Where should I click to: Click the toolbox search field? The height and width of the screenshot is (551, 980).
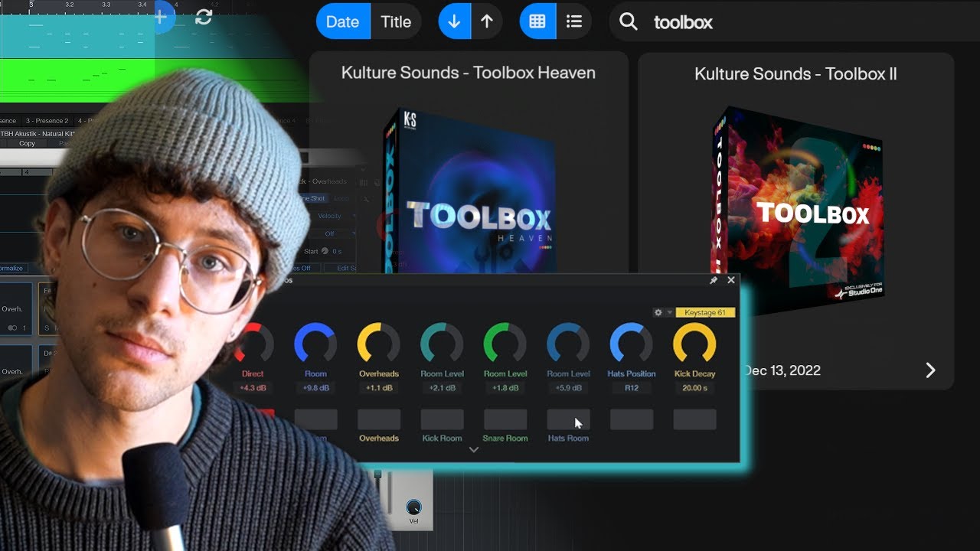point(796,22)
